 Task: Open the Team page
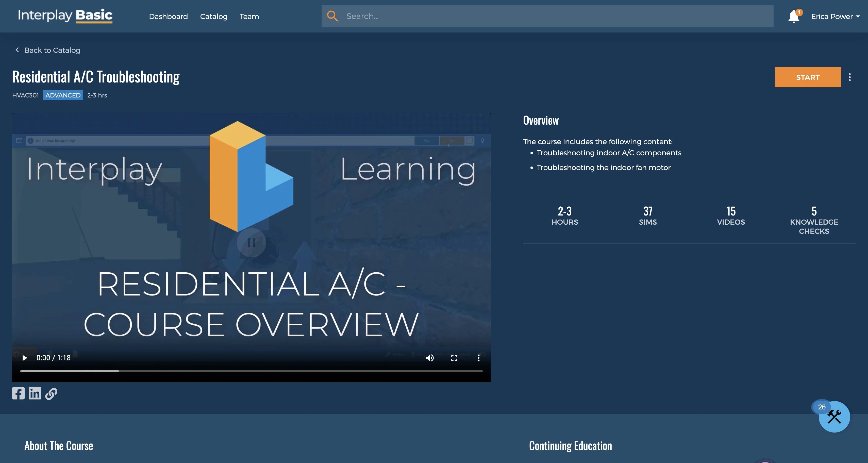[249, 16]
